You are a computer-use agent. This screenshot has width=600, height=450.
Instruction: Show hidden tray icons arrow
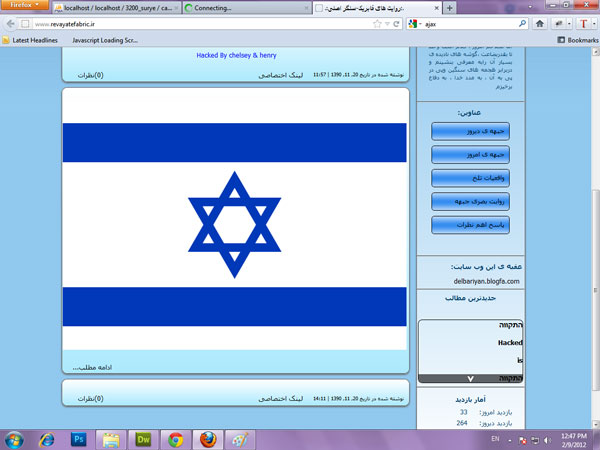pos(510,440)
